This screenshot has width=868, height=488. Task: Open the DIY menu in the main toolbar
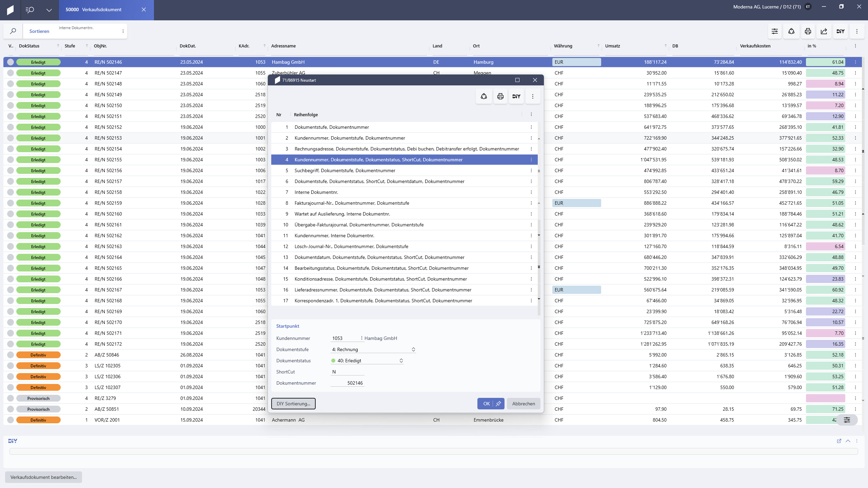pyautogui.click(x=841, y=31)
